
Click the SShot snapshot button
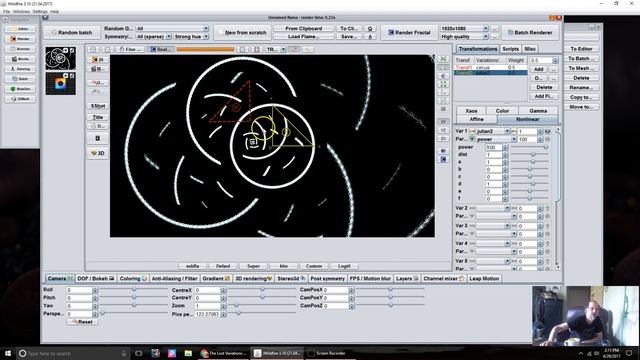click(98, 106)
